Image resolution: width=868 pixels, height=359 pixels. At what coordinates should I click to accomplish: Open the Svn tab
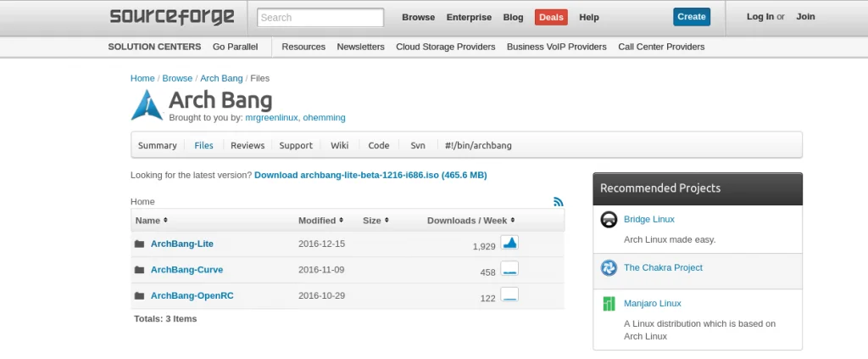418,145
